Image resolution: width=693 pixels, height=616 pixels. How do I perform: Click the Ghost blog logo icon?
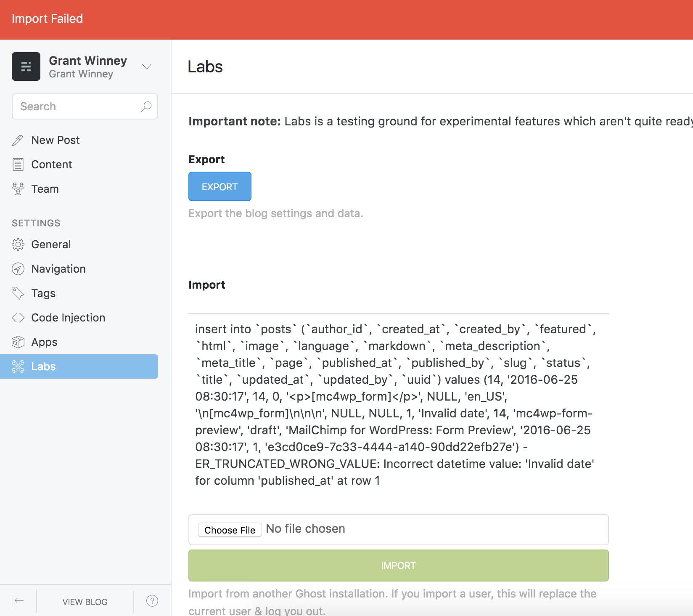(x=26, y=66)
